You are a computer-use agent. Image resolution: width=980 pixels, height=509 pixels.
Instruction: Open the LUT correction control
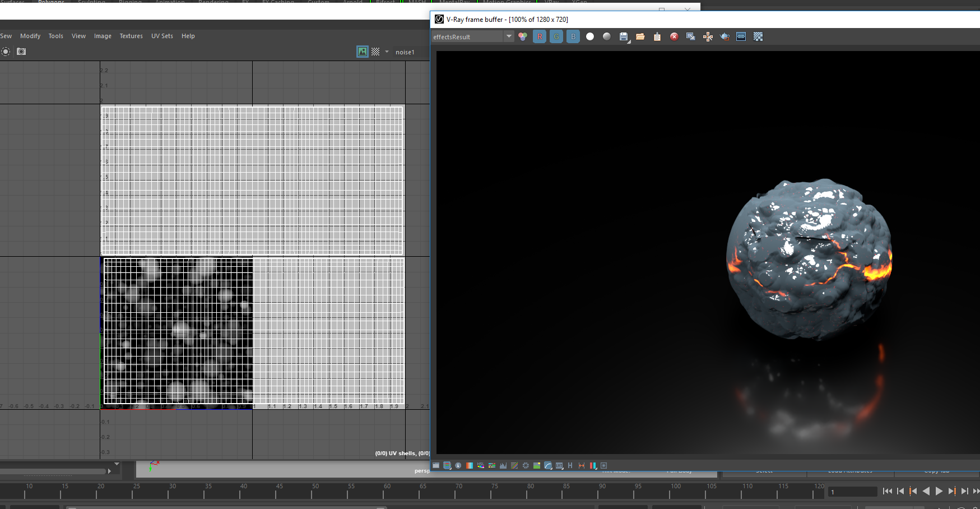[x=559, y=466]
